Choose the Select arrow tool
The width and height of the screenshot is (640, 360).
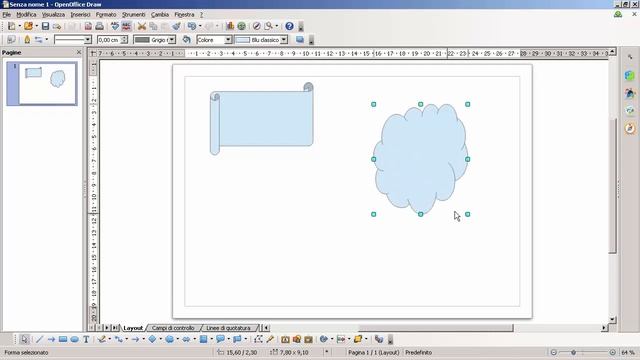[x=24, y=339]
